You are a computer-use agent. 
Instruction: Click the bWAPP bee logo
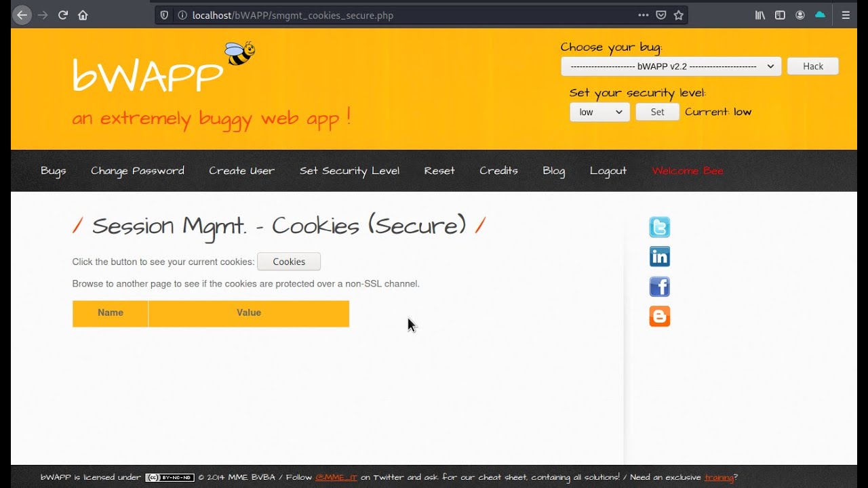point(239,54)
